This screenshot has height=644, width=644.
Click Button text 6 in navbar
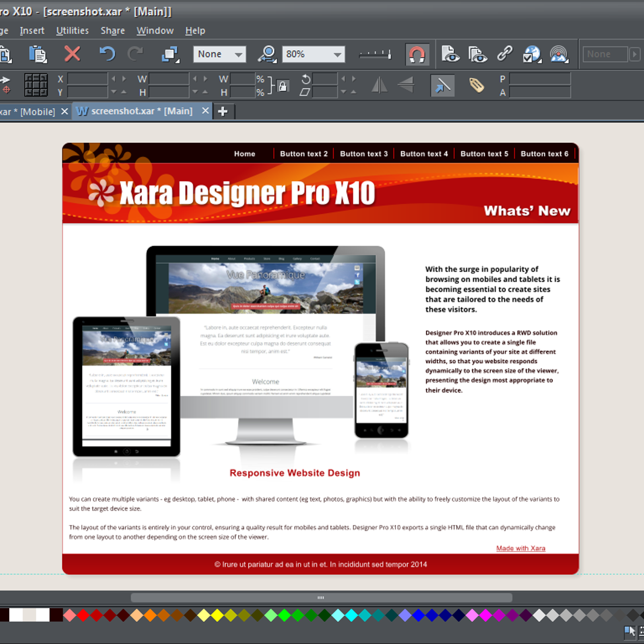pyautogui.click(x=545, y=154)
